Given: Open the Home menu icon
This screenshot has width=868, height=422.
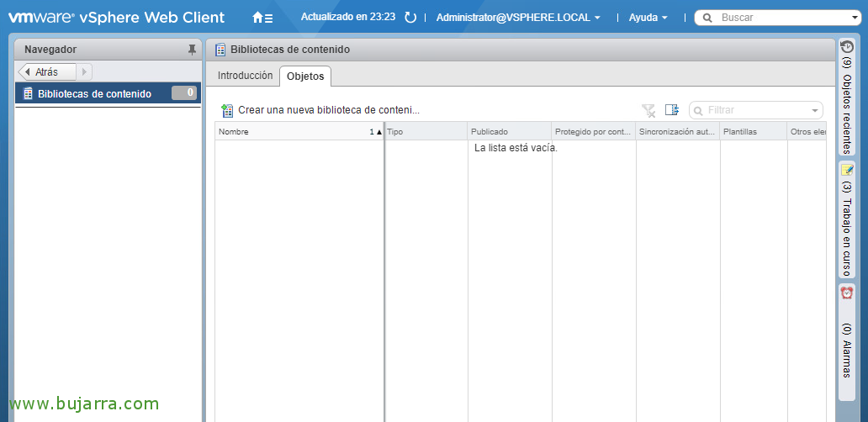Looking at the screenshot, I should point(262,18).
